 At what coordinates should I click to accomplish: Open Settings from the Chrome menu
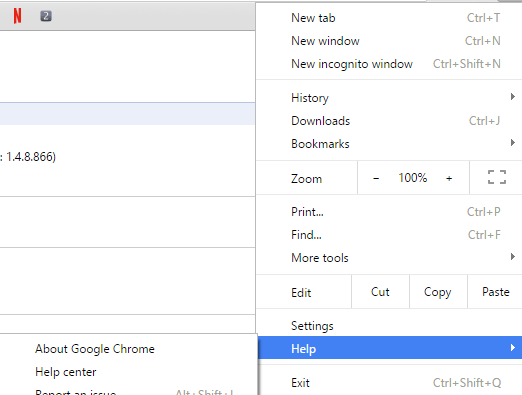click(389, 326)
